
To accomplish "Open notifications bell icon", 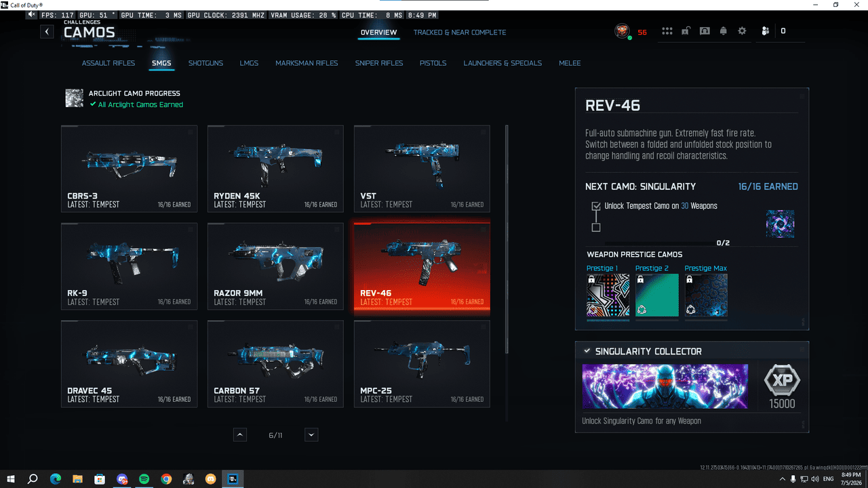I will coord(724,31).
